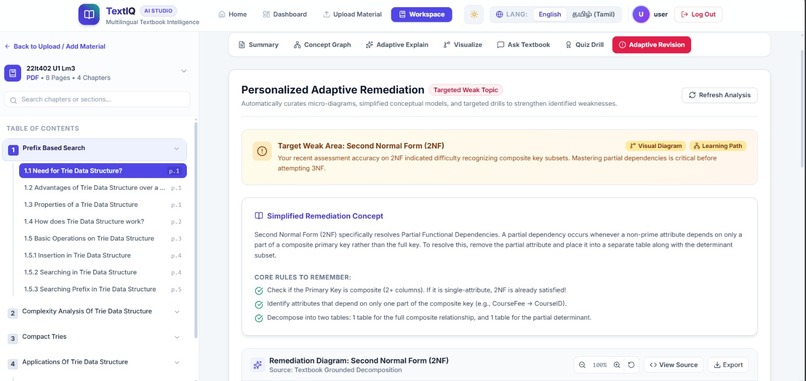Click the username label beside the avatar
The width and height of the screenshot is (806, 381).
[661, 14]
